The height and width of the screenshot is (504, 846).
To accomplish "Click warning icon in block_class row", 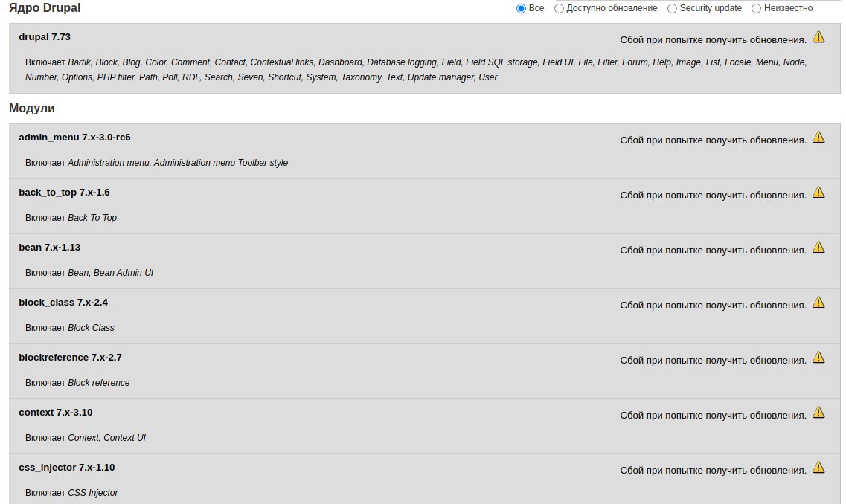I will (x=818, y=302).
